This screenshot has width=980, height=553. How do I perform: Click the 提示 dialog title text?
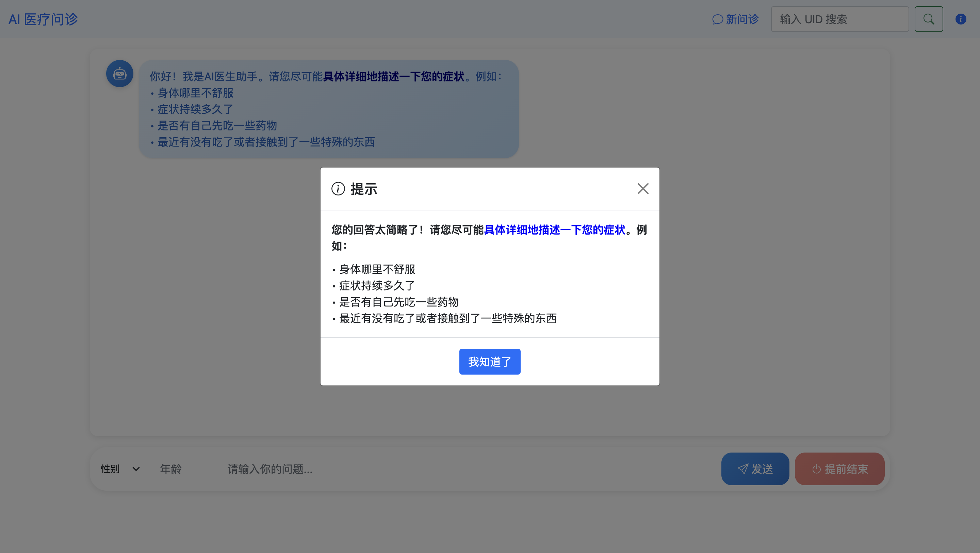point(364,189)
